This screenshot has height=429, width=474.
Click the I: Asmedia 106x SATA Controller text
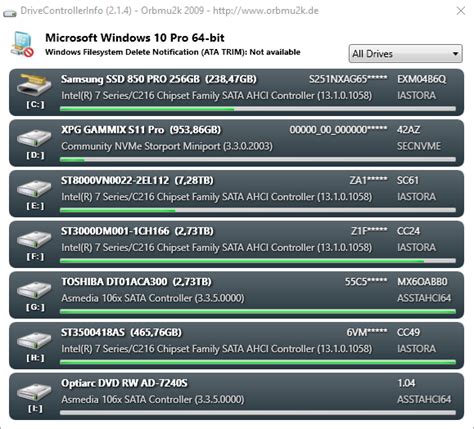pyautogui.click(x=152, y=399)
